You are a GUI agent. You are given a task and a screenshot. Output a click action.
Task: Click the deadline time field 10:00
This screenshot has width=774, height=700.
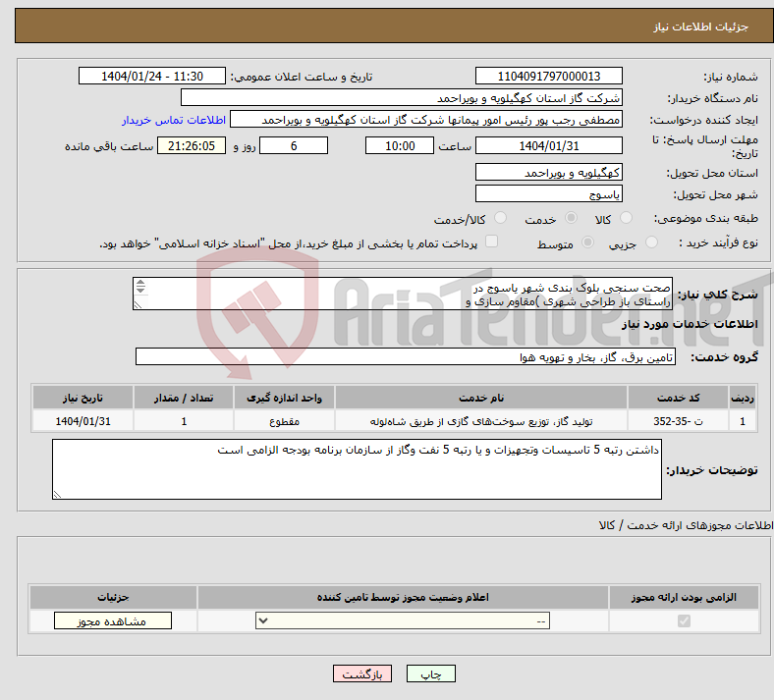(400, 145)
